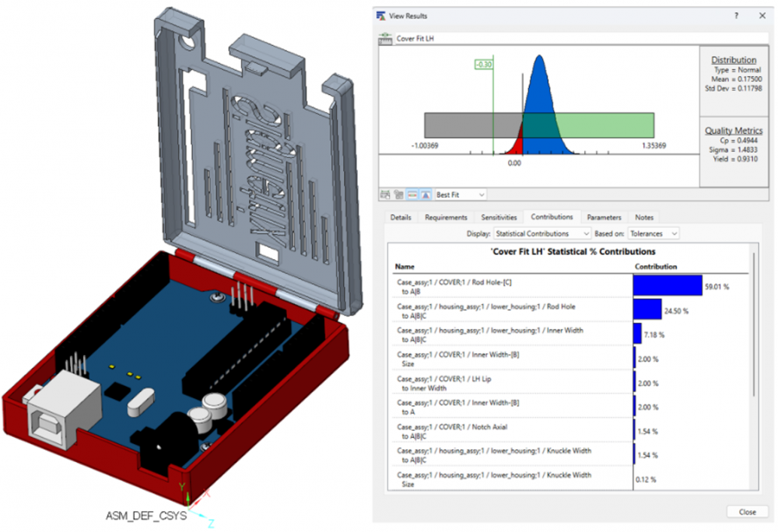Expand the Display Statistical Contributions dropdown

click(542, 233)
